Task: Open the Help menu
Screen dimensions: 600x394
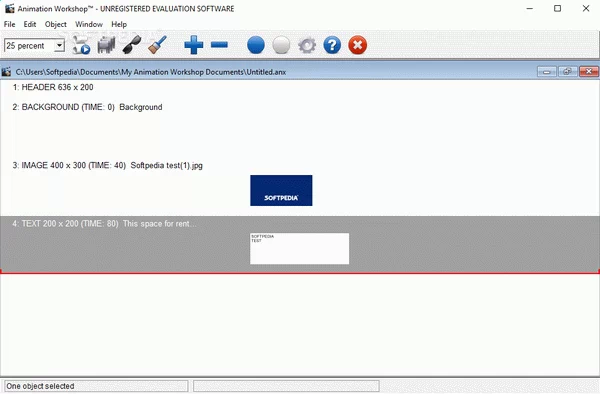Action: pos(119,24)
